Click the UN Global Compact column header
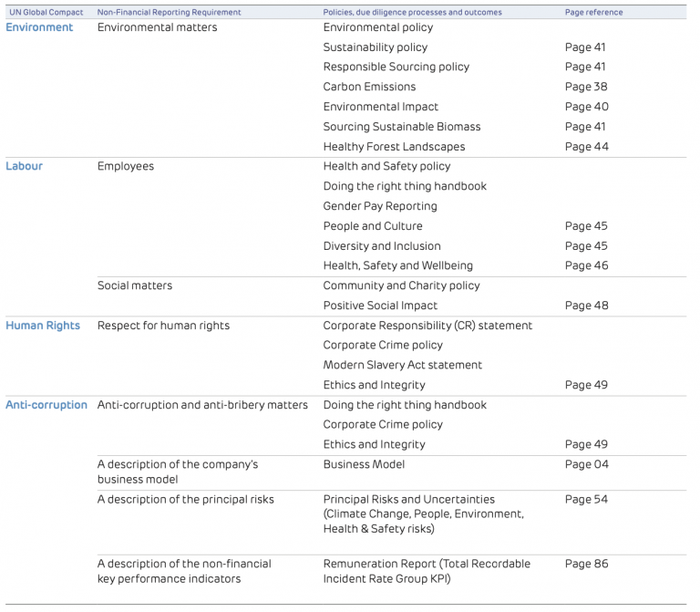 (x=45, y=13)
